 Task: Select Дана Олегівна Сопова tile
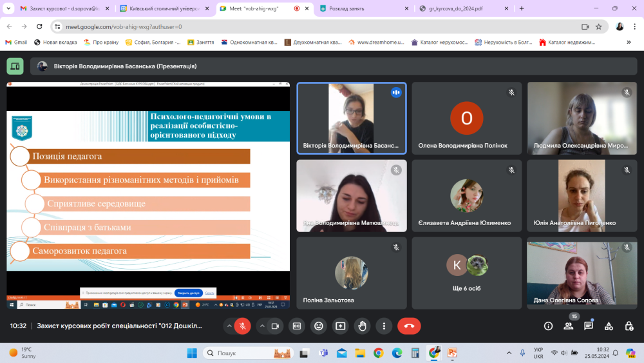582,273
